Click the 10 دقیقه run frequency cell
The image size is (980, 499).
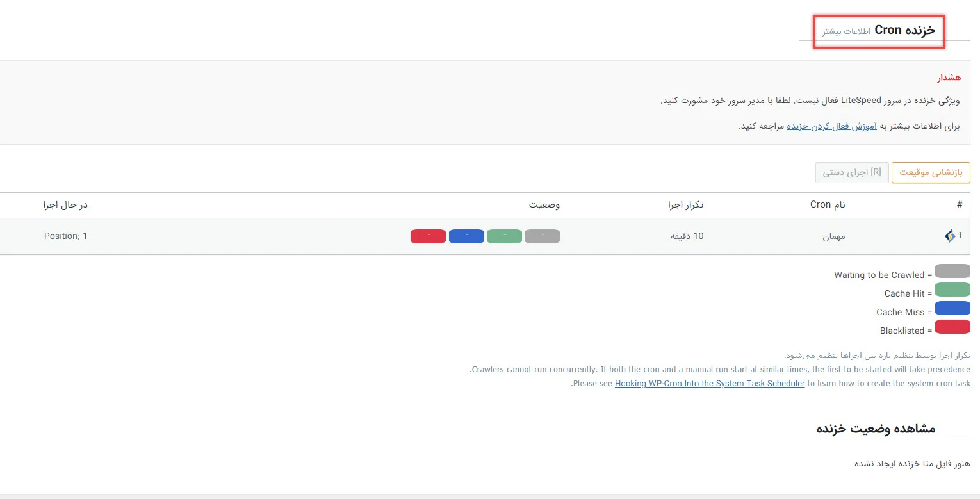click(x=687, y=236)
